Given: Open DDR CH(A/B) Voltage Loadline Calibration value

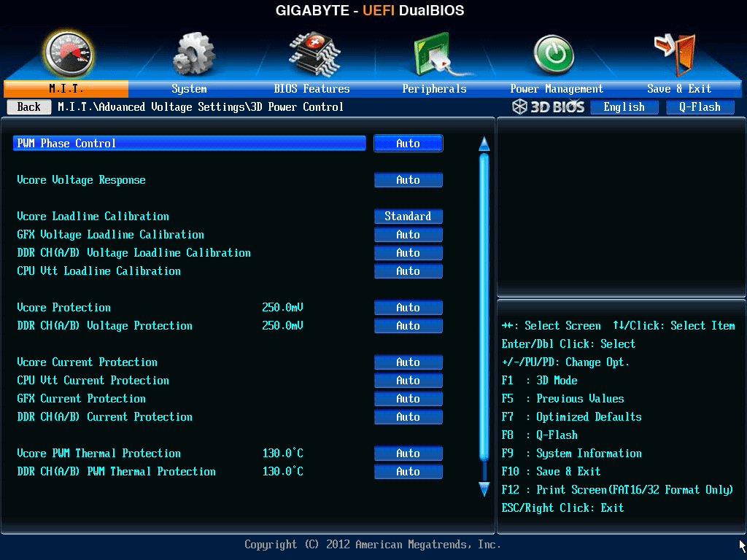Looking at the screenshot, I should point(409,253).
